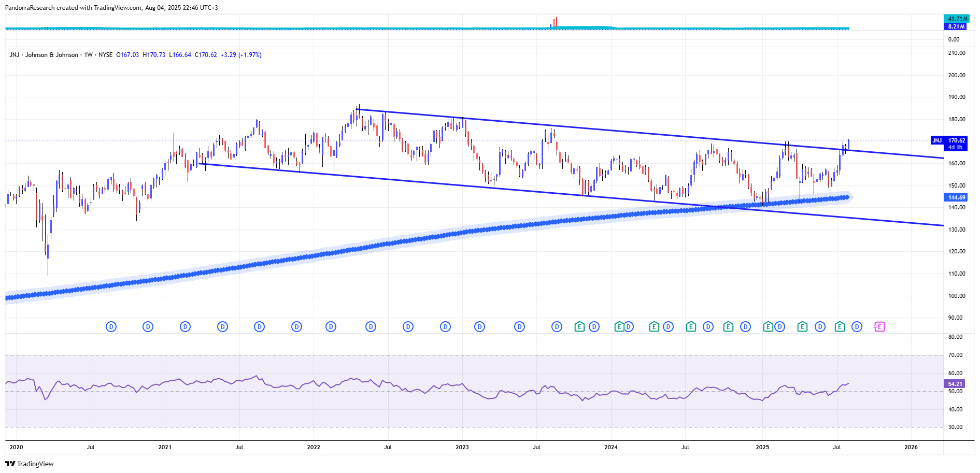Click the May 2022 dividend D marker

coord(371,327)
